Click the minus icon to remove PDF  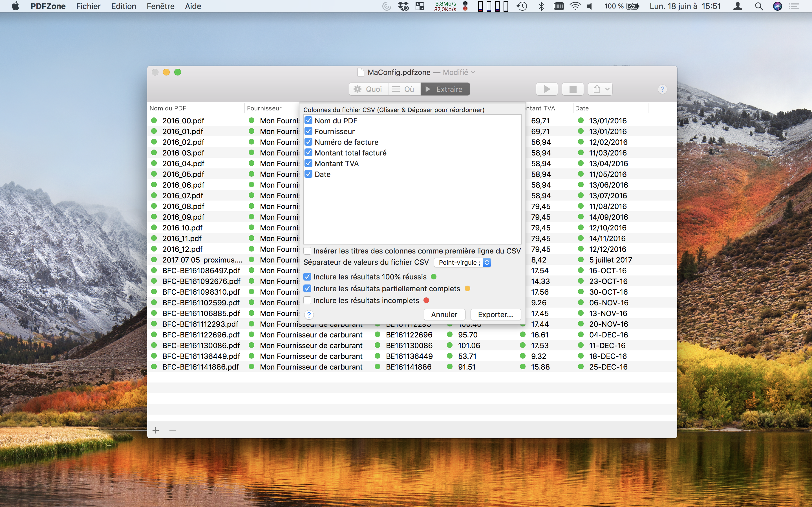[x=173, y=430]
